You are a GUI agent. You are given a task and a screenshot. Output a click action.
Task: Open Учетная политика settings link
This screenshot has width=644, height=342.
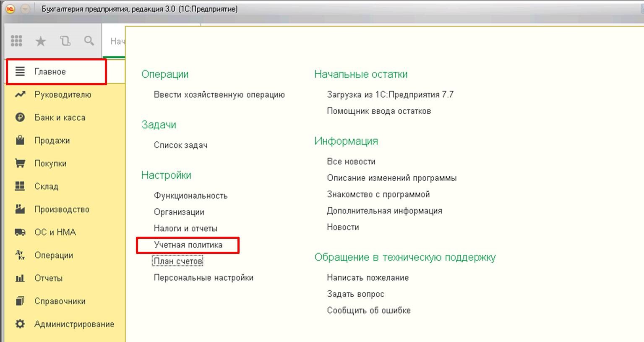[x=188, y=245]
